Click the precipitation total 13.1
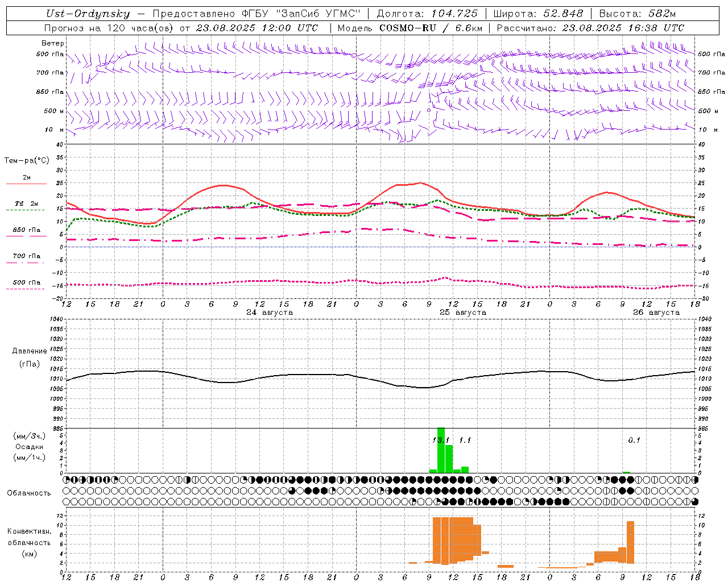This screenshot has width=728, height=582. pyautogui.click(x=441, y=440)
